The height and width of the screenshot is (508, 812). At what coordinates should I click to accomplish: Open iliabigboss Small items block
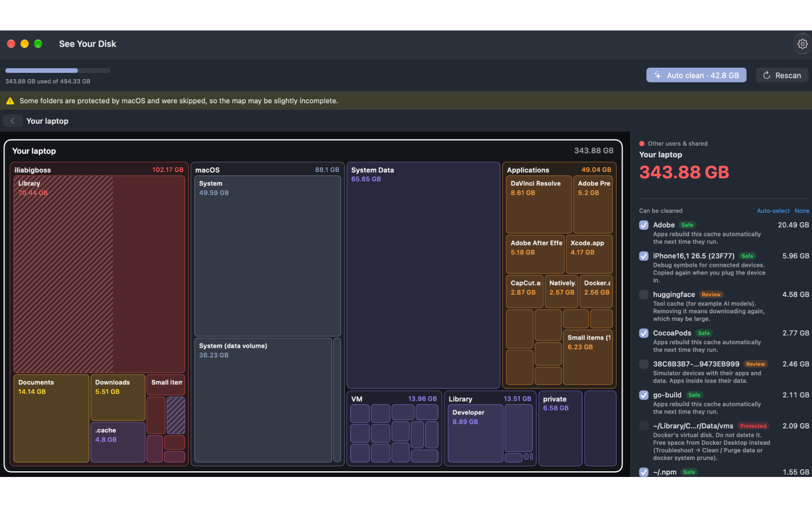click(166, 384)
